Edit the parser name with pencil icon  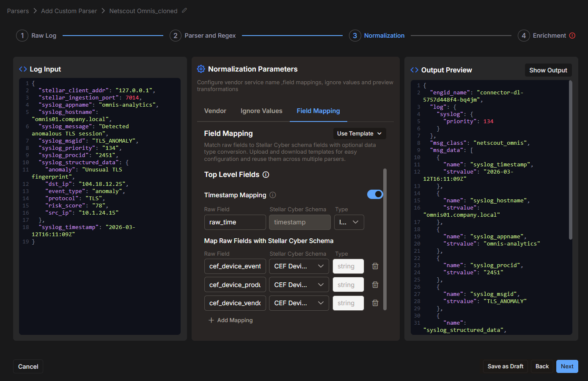click(184, 11)
